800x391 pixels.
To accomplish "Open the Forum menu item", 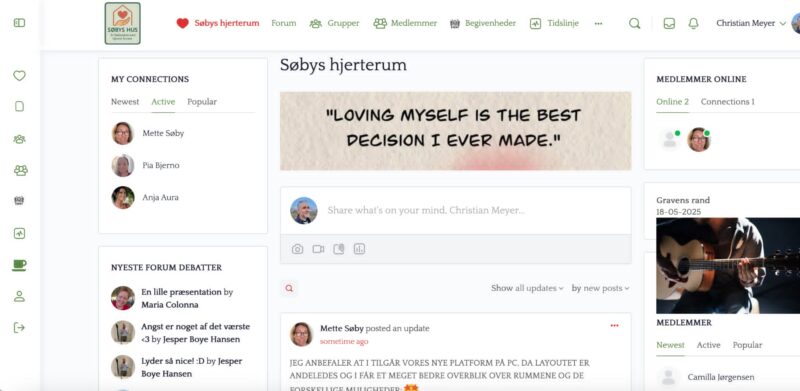I will coord(284,23).
